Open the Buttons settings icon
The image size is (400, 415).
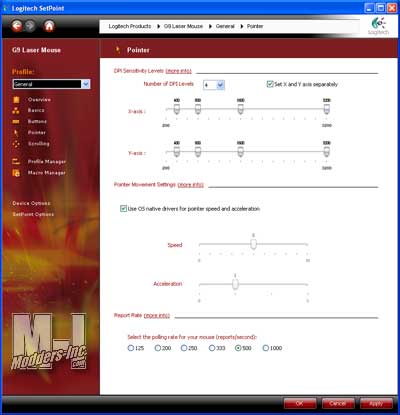point(16,122)
